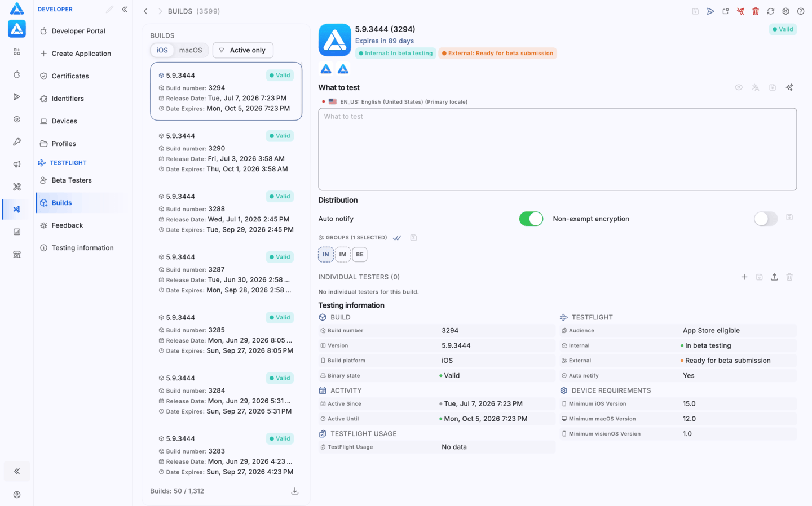Toggle the IM tester group
Image resolution: width=812 pixels, height=506 pixels.
[x=343, y=255]
